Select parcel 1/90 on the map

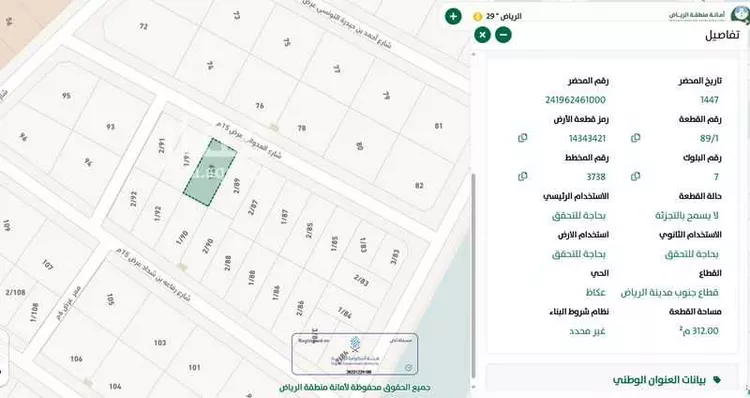click(x=182, y=238)
